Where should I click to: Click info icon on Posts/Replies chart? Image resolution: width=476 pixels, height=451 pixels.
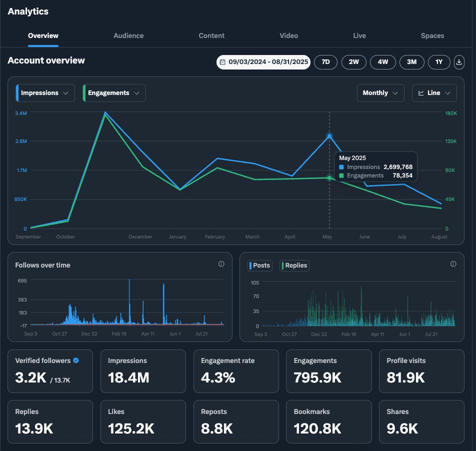pyautogui.click(x=453, y=264)
